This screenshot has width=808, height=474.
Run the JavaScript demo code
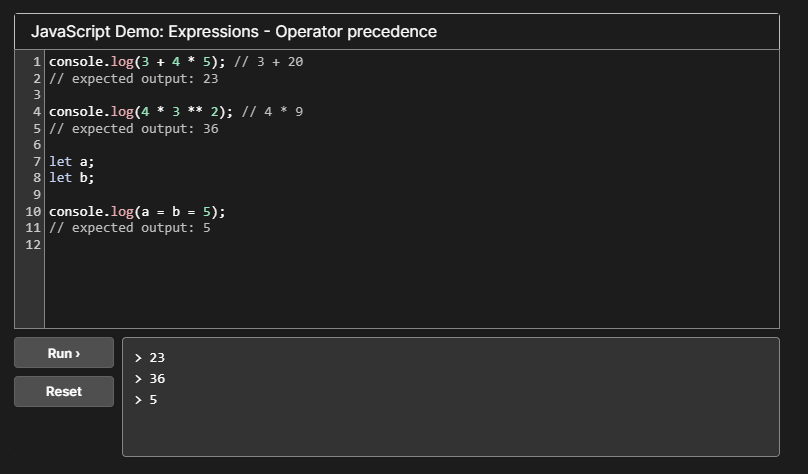pos(64,353)
